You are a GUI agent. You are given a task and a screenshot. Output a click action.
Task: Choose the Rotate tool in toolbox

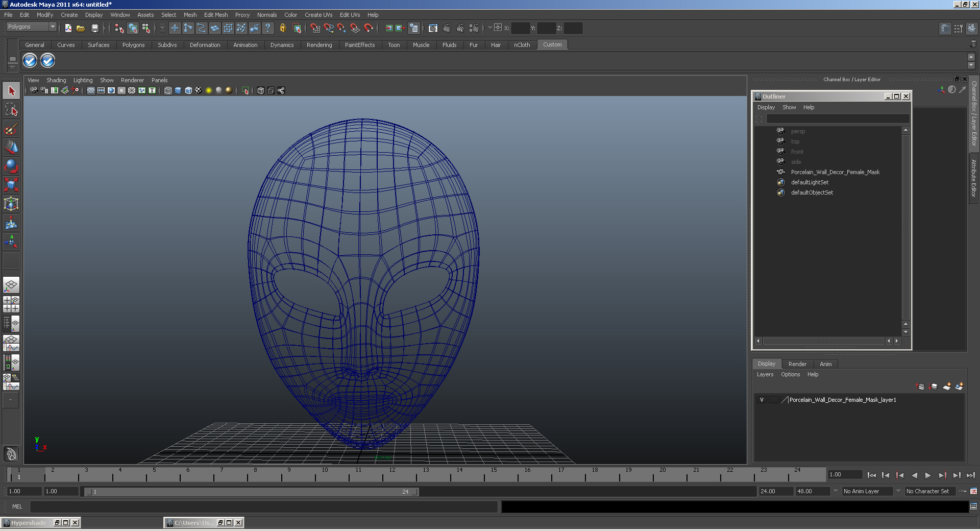click(x=11, y=166)
